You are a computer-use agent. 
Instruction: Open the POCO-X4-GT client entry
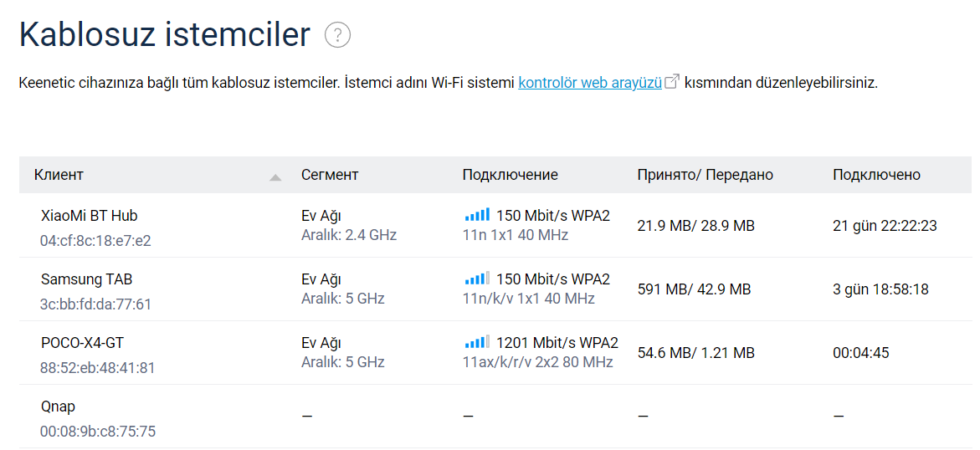point(82,343)
